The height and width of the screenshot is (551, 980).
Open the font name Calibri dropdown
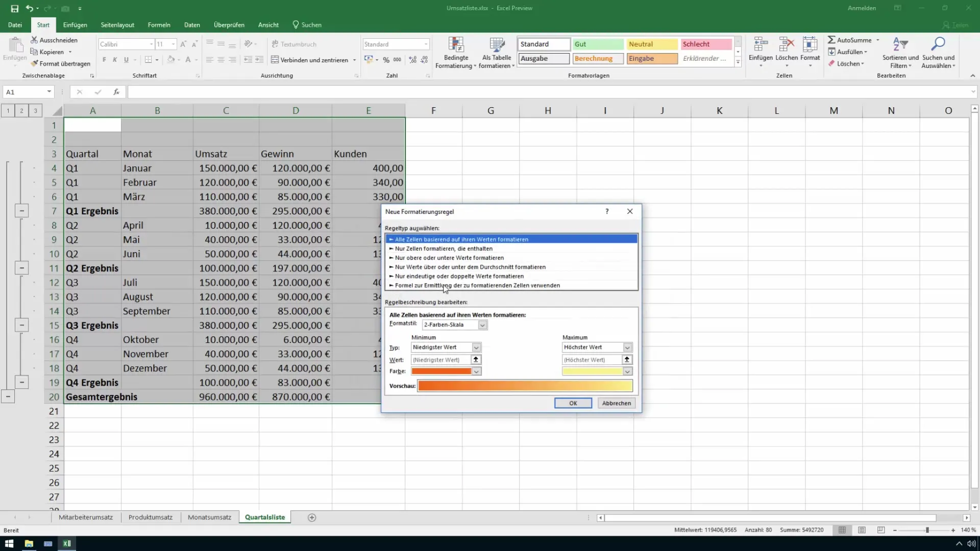(151, 44)
